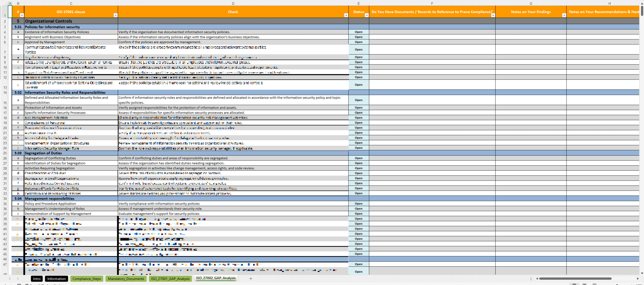Open the Notes on Your Findings filter dropdown
The width and height of the screenshot is (644, 285).
pos(564,15)
